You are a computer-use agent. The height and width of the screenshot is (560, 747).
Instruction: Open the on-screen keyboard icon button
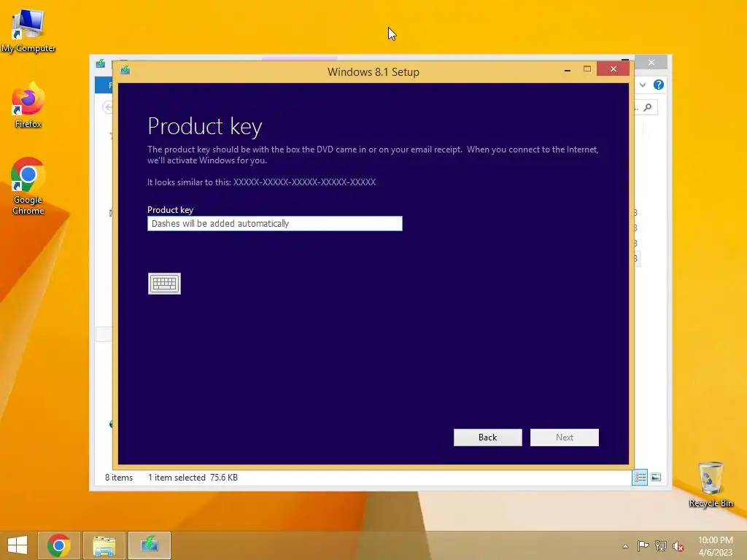[164, 284]
